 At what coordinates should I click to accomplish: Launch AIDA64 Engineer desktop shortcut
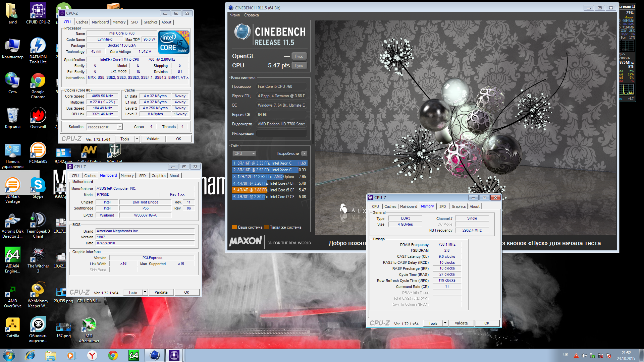coord(12,260)
